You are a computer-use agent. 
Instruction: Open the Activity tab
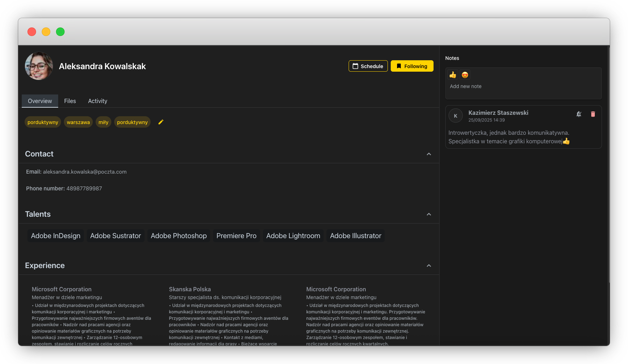click(x=97, y=101)
